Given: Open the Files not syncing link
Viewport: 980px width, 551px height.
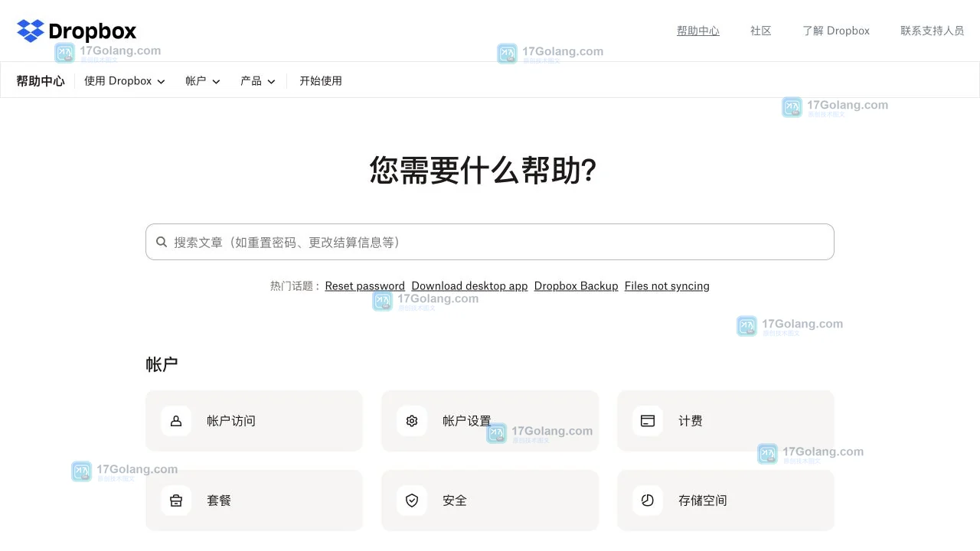Looking at the screenshot, I should click(x=667, y=285).
